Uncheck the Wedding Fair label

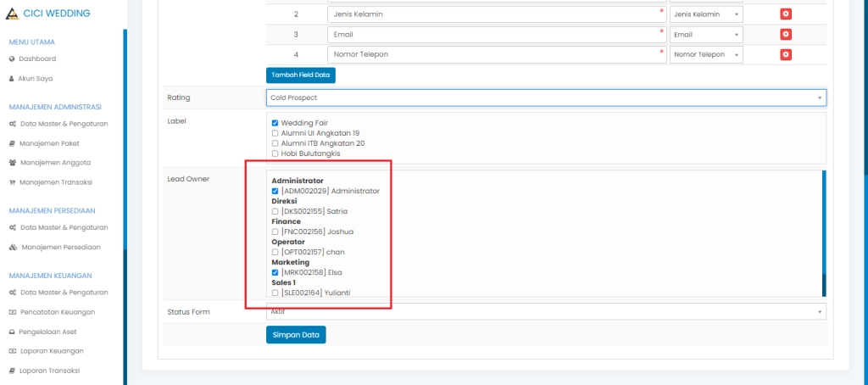pos(275,123)
